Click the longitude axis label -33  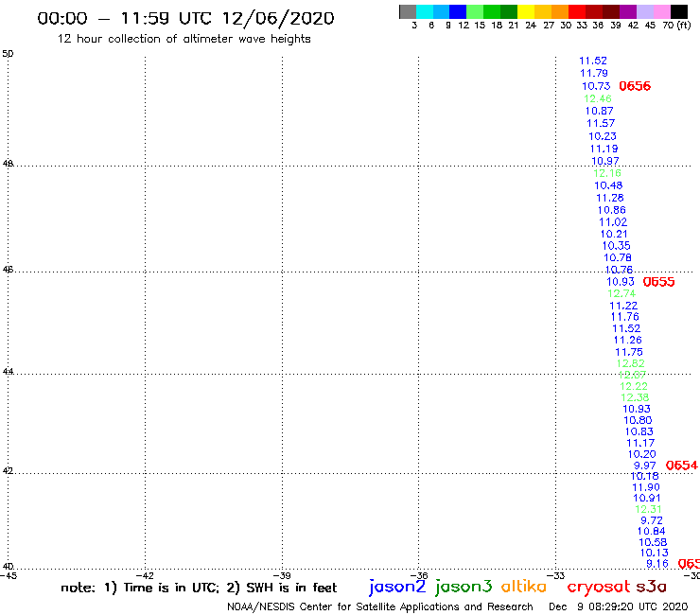[556, 575]
